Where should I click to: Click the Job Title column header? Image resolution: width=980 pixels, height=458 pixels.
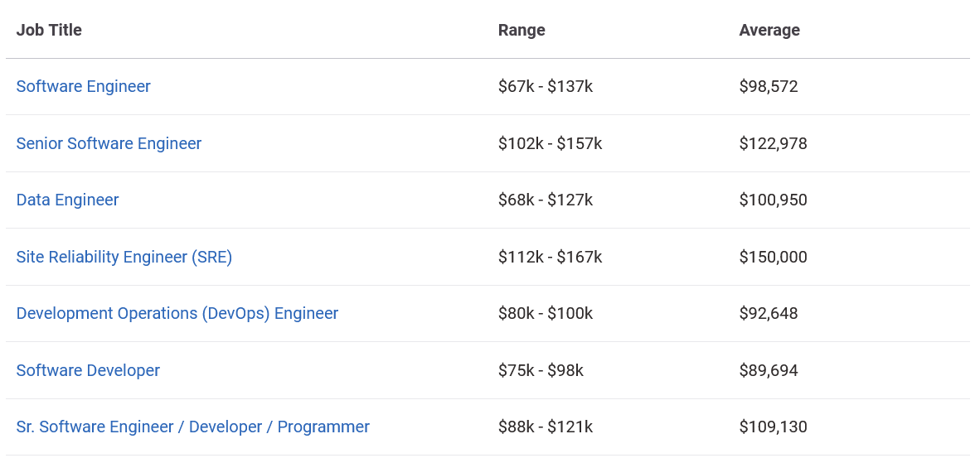(49, 30)
